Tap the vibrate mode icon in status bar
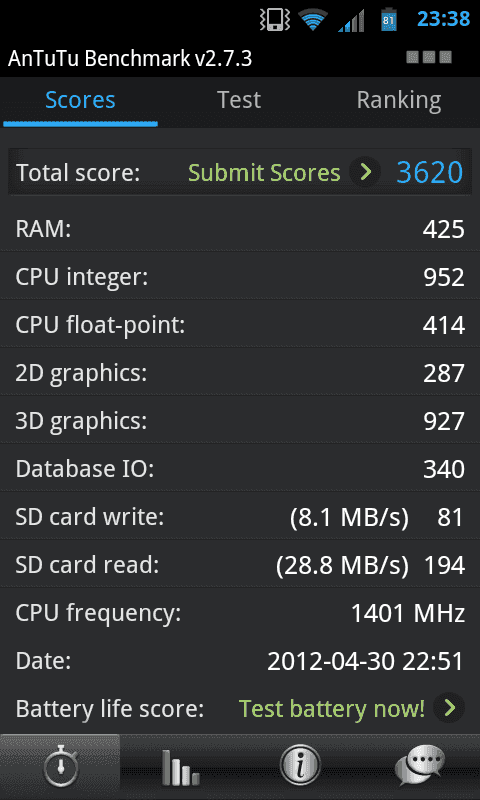 pos(274,20)
